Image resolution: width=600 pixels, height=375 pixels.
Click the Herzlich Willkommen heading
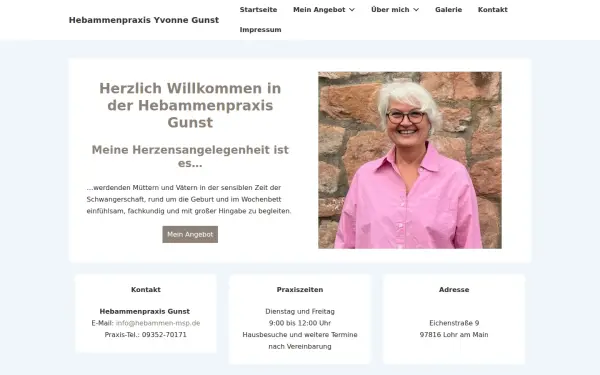click(190, 105)
